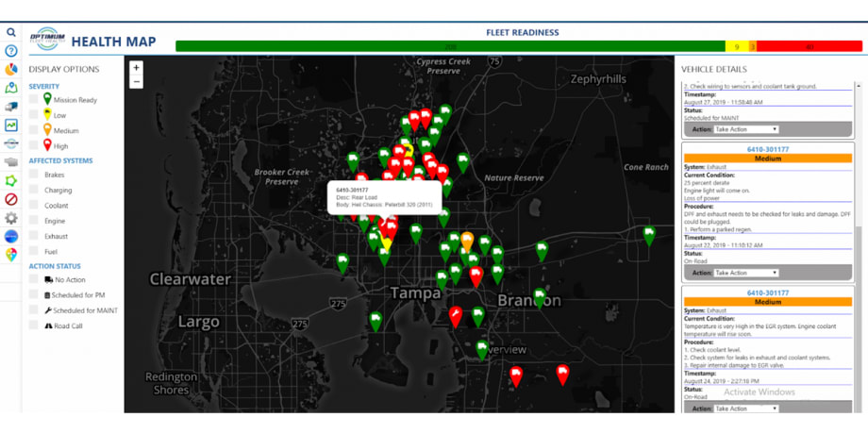Open Take Action dropdown in August 24 card
The width and height of the screenshot is (868, 434).
[745, 409]
